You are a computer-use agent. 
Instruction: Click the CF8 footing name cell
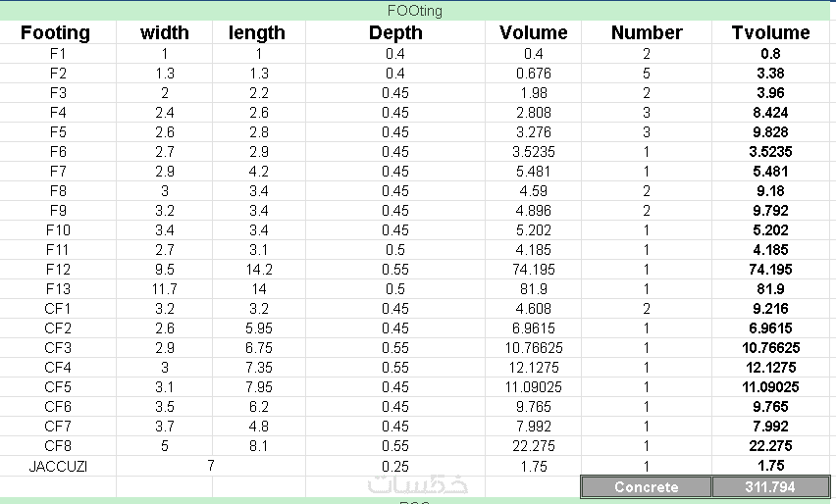(x=58, y=446)
